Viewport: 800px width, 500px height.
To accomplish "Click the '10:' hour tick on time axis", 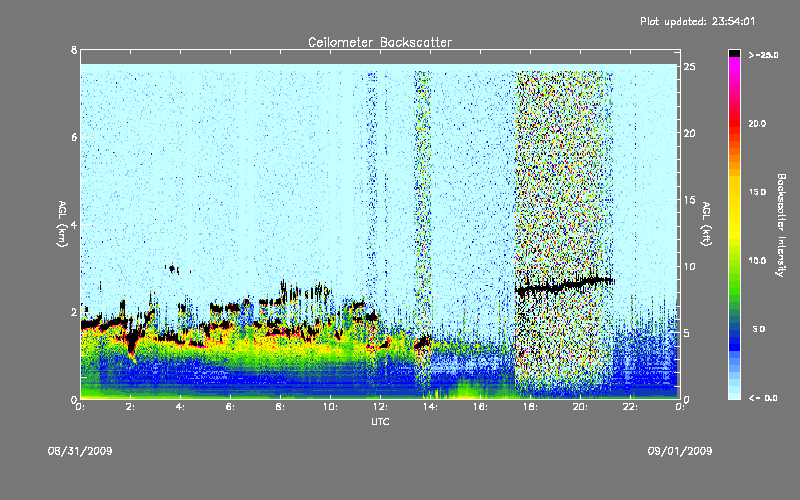I will click(x=330, y=407).
